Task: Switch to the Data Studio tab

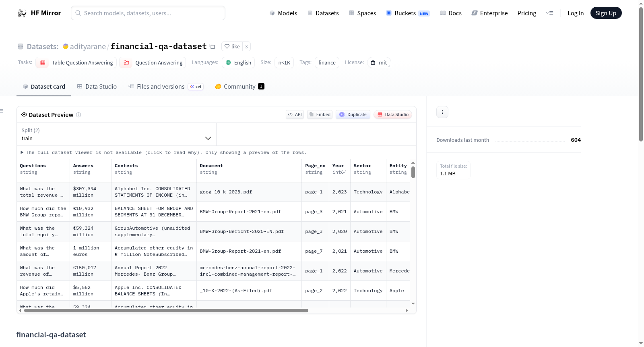Action: click(x=97, y=87)
